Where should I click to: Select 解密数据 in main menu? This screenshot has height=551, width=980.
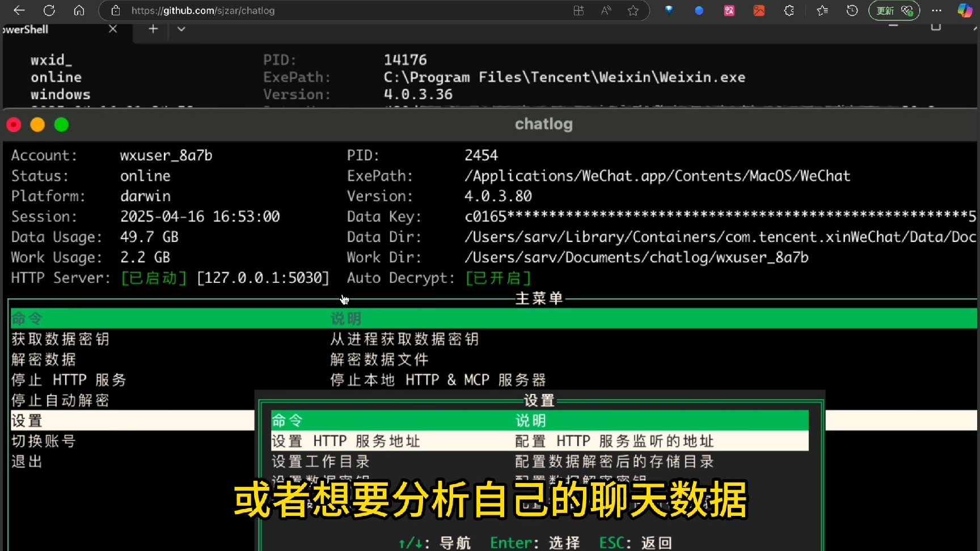pyautogui.click(x=44, y=359)
